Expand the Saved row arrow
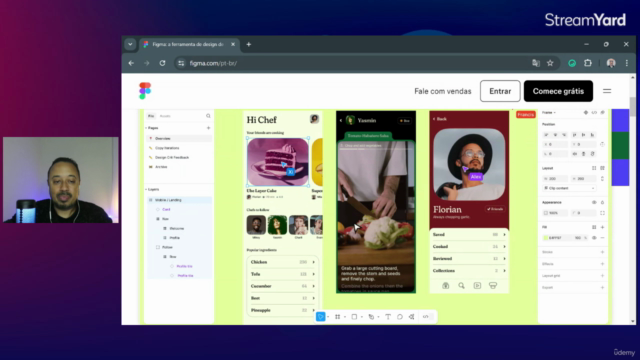 coord(504,235)
